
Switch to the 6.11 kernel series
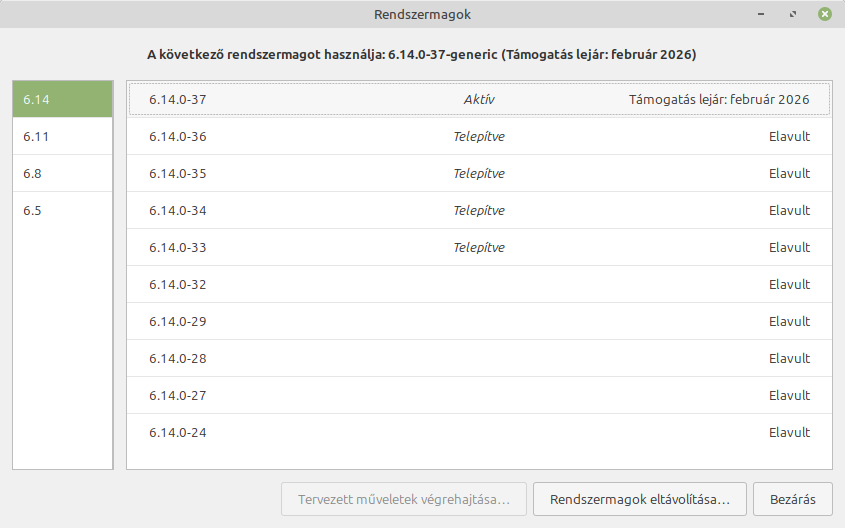(62, 136)
